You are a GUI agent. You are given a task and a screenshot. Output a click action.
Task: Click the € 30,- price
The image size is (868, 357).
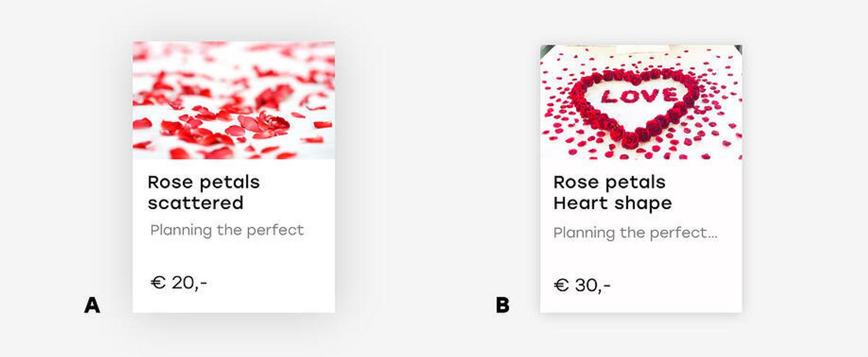[x=582, y=286]
